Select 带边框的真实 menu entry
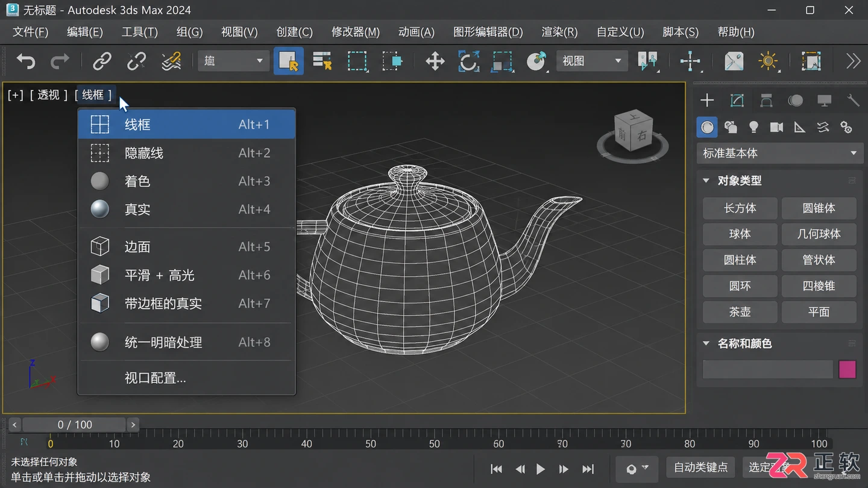 point(187,304)
